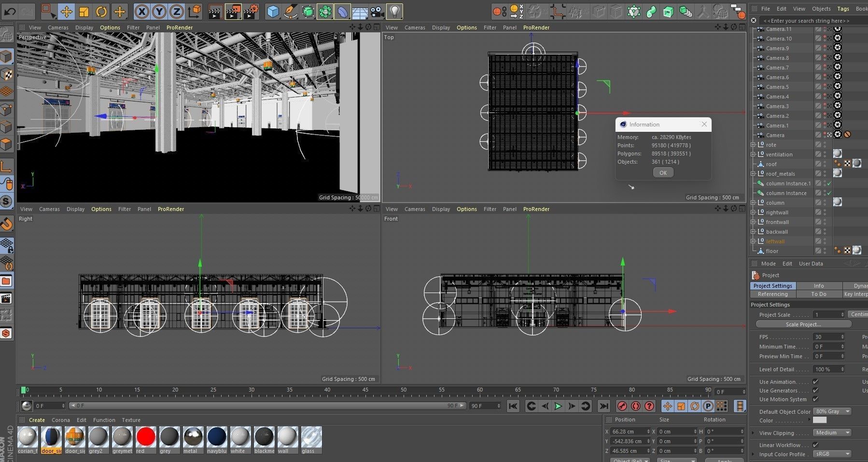868x462 pixels.
Task: Open the Render View clapperboard icon
Action: point(215,11)
